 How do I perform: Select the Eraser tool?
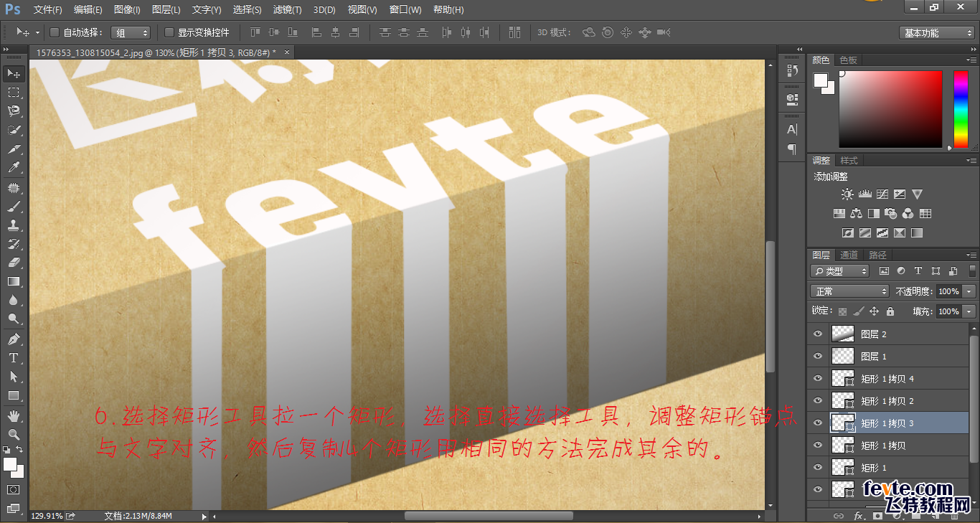coord(14,263)
